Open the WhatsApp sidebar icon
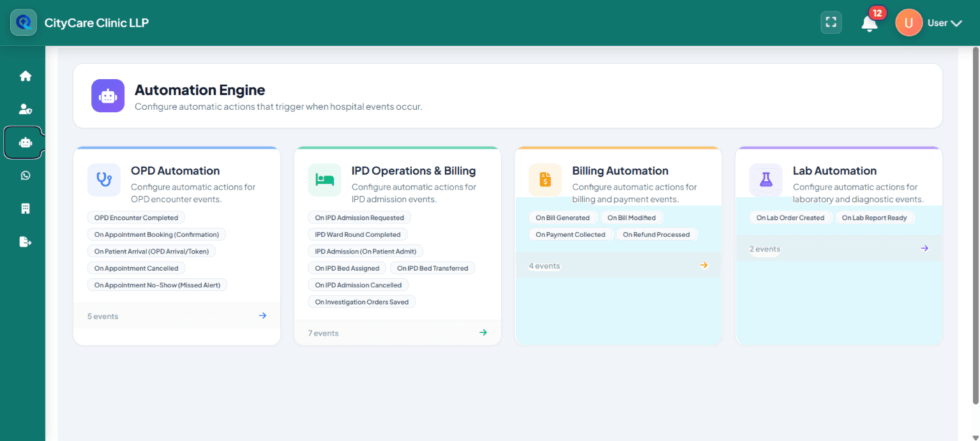980x441 pixels. point(26,176)
